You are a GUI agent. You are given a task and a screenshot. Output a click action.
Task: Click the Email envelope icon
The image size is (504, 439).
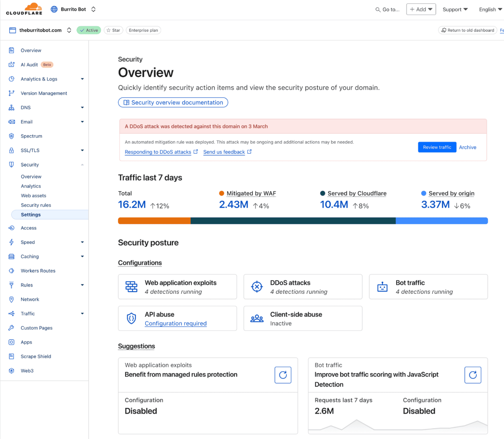click(11, 122)
